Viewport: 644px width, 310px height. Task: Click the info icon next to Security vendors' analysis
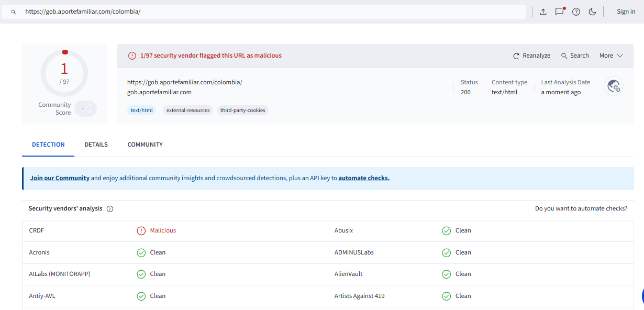click(x=110, y=208)
